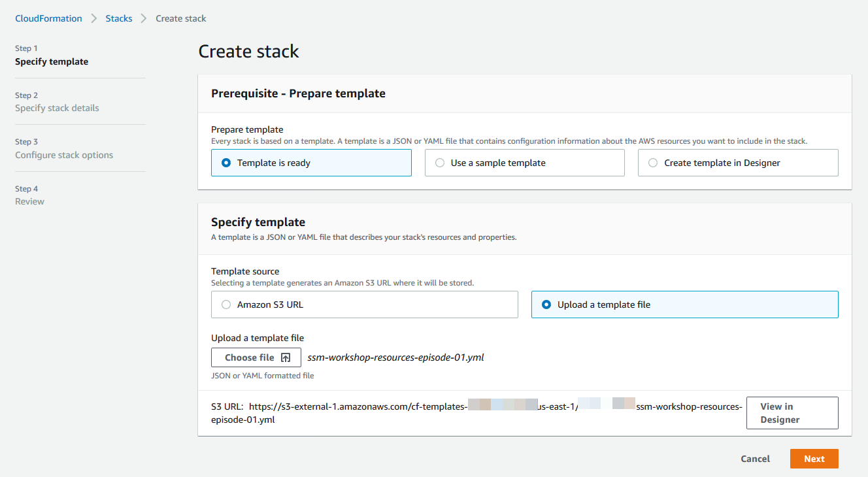Click the Template source label

(245, 271)
